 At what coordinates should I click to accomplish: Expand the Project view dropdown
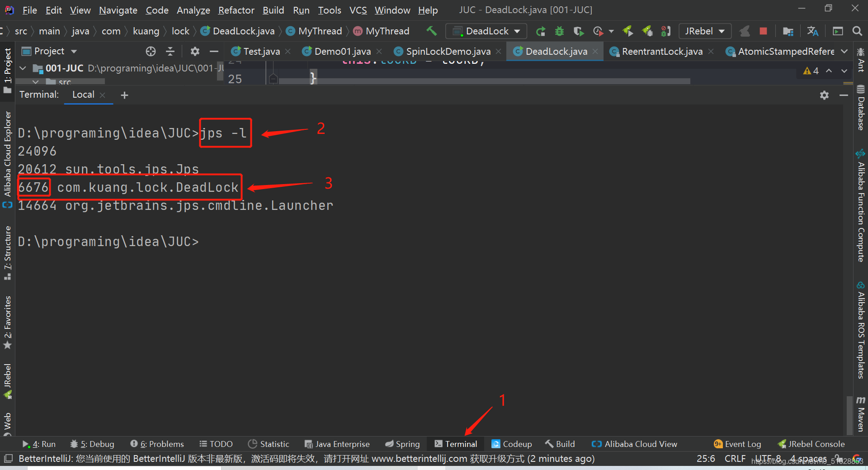[x=74, y=51]
